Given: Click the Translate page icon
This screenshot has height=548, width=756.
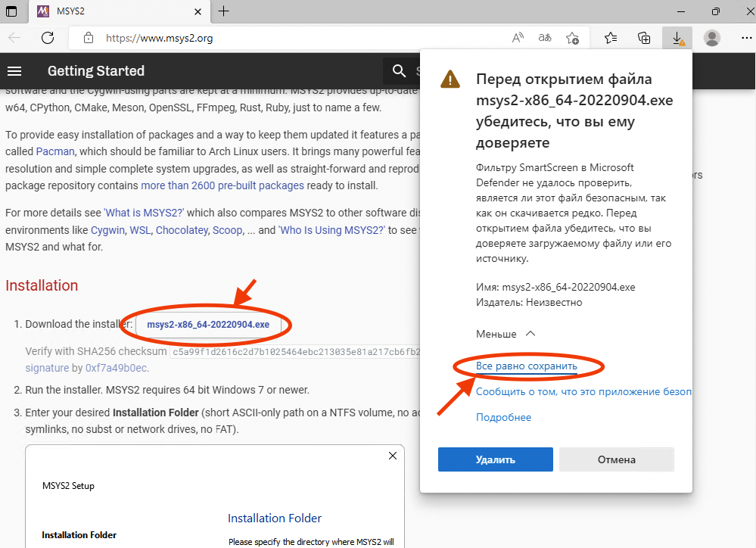Looking at the screenshot, I should [x=545, y=38].
